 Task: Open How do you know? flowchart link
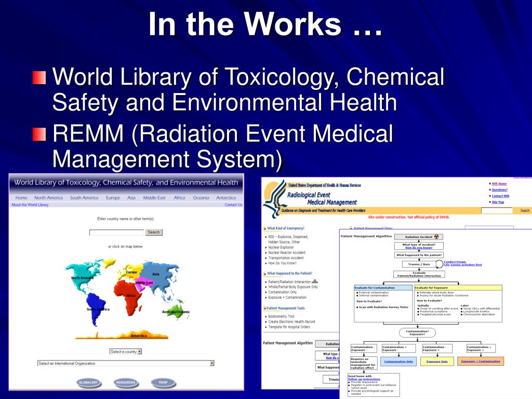(419, 248)
